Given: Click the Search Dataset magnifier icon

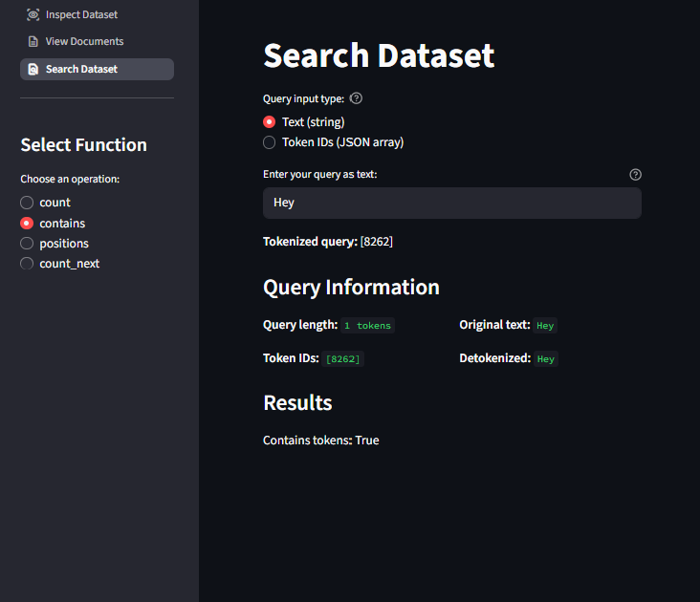Looking at the screenshot, I should [x=33, y=69].
